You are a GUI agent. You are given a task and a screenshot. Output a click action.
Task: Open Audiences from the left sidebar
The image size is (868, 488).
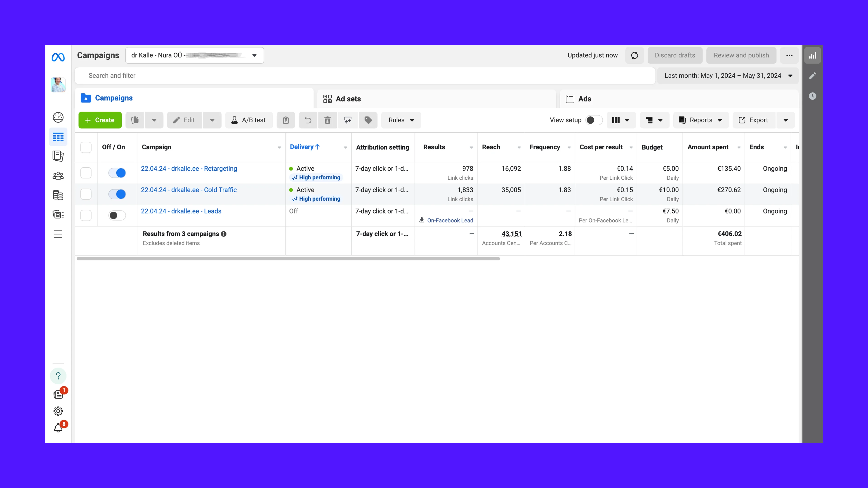(58, 176)
